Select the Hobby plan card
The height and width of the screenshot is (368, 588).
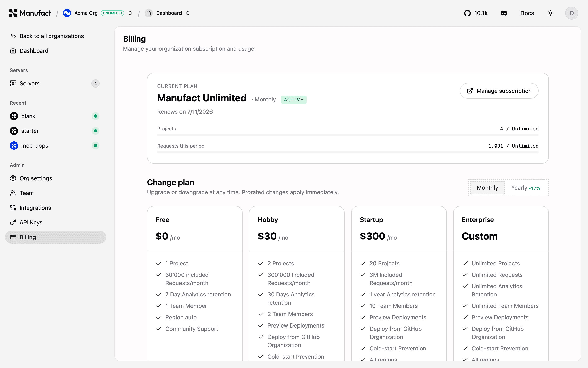pos(297,284)
